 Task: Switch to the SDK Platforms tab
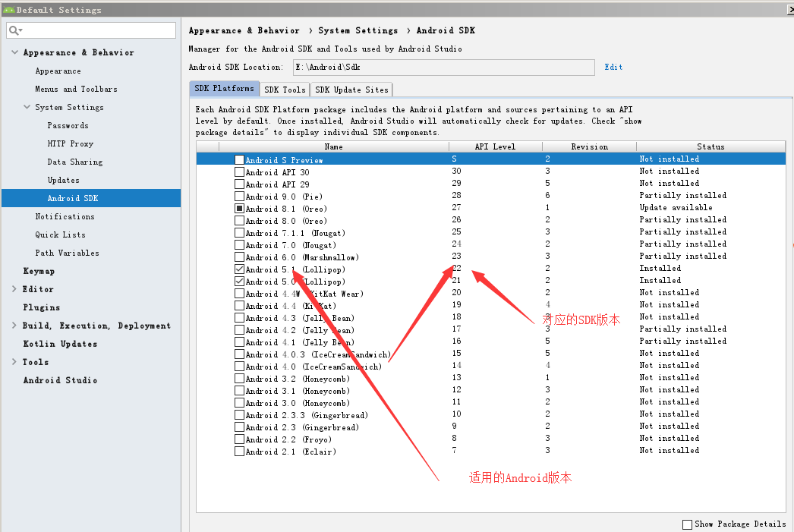(225, 89)
